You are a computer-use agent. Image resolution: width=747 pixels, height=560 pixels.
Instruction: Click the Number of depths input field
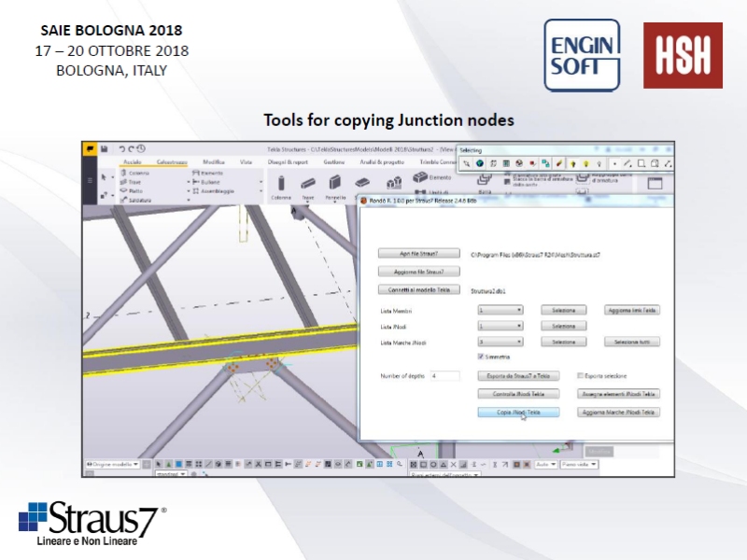pos(445,375)
